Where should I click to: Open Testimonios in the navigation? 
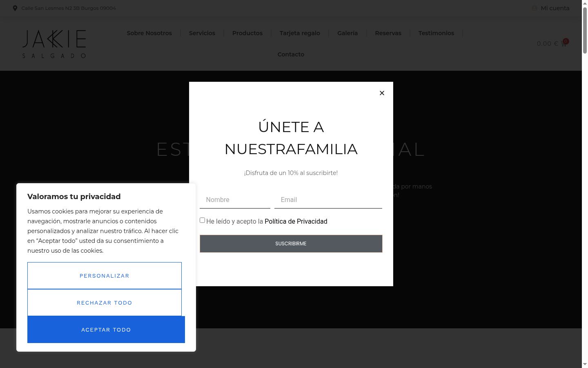(436, 33)
